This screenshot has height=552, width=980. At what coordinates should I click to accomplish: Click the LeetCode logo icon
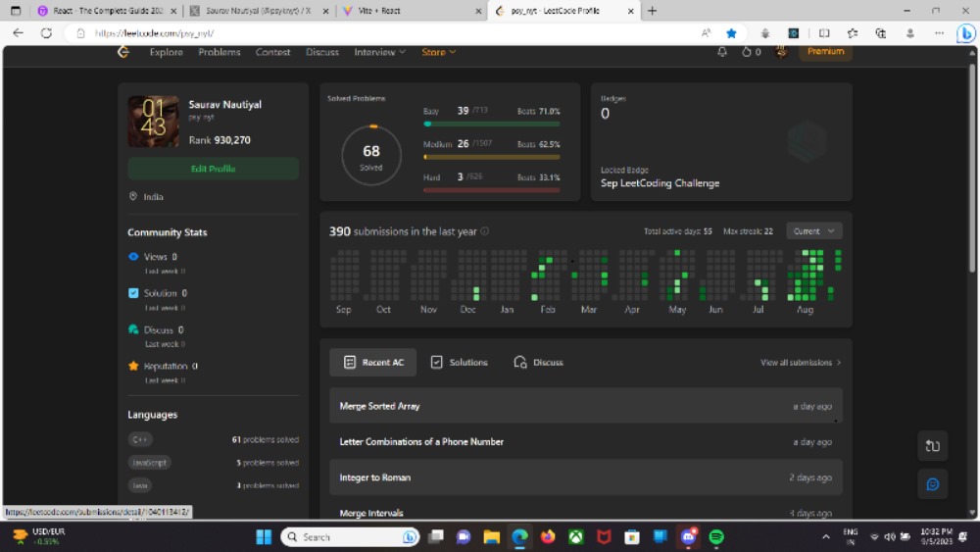[x=123, y=52]
